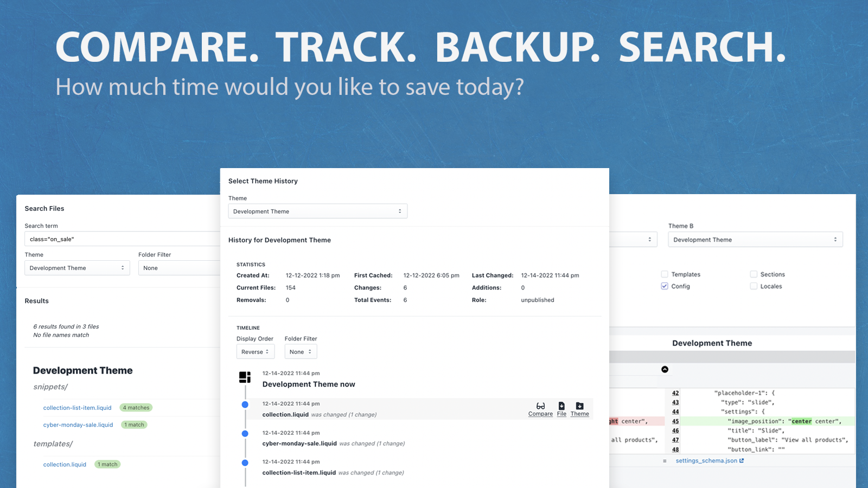
Task: Click the templates/ folder heading
Action: [x=53, y=444]
